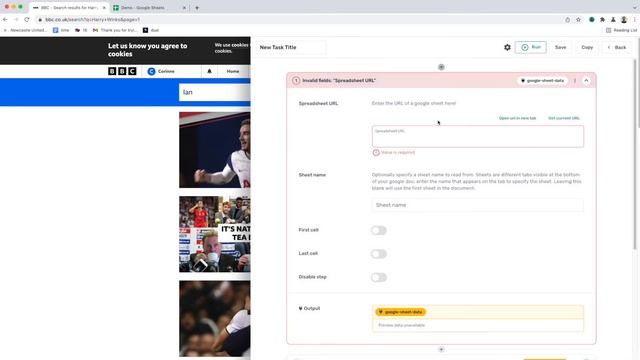Click the flask extension icon
640x360 pixels.
tap(613, 20)
